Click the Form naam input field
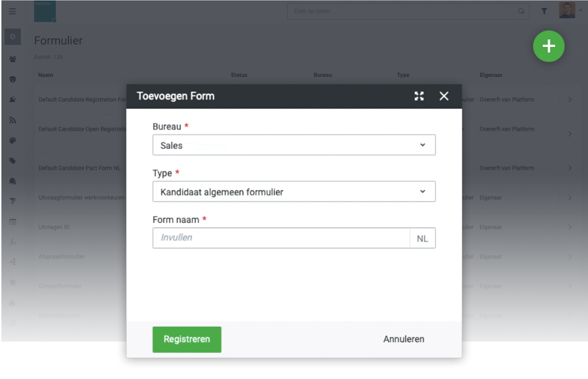The width and height of the screenshot is (588, 379). click(280, 238)
